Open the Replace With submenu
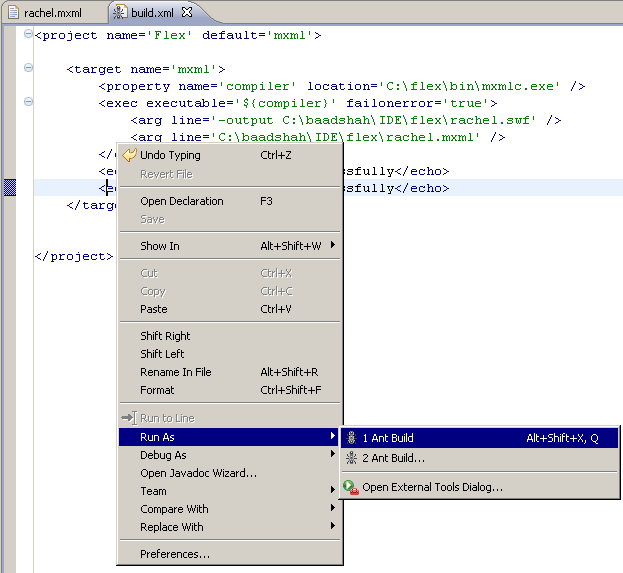 tap(230, 527)
